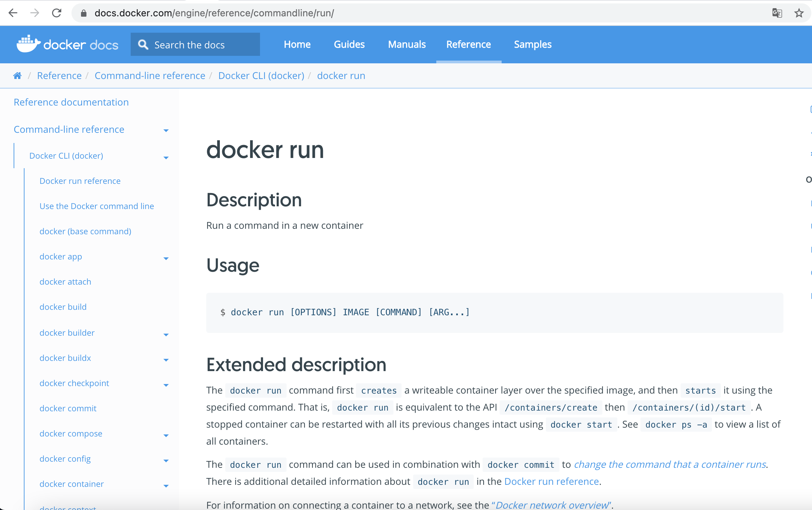
Task: Open the docker attach sidebar link
Action: [65, 282]
